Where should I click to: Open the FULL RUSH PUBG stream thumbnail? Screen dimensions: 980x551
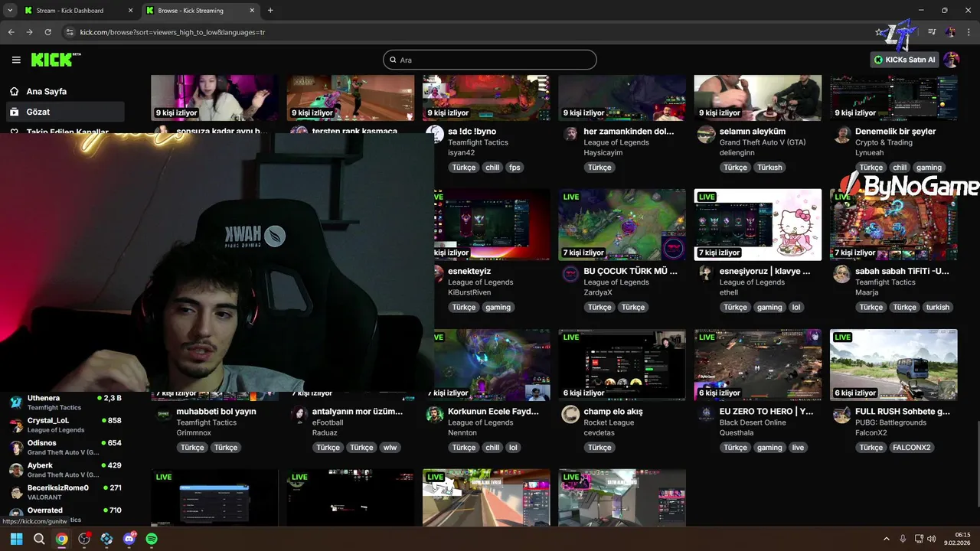(x=893, y=365)
